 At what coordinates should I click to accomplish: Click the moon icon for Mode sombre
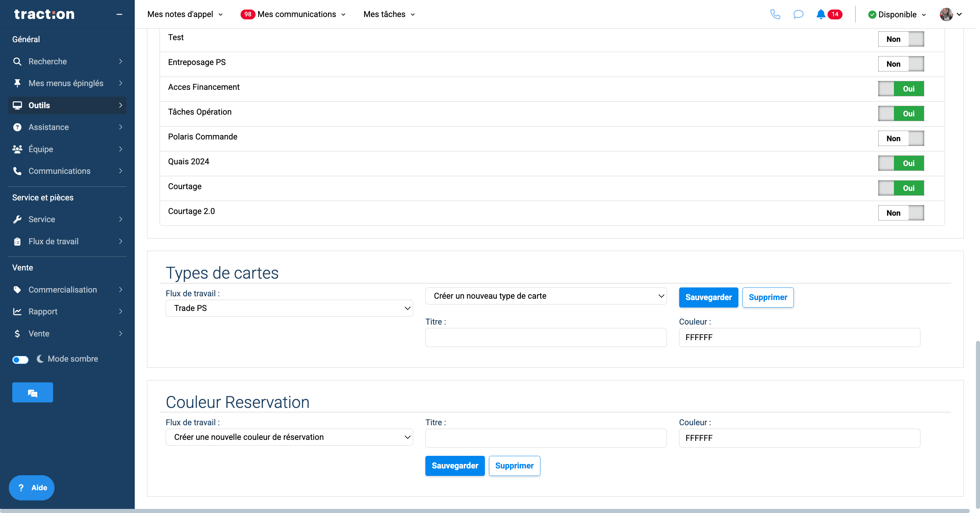pyautogui.click(x=40, y=359)
